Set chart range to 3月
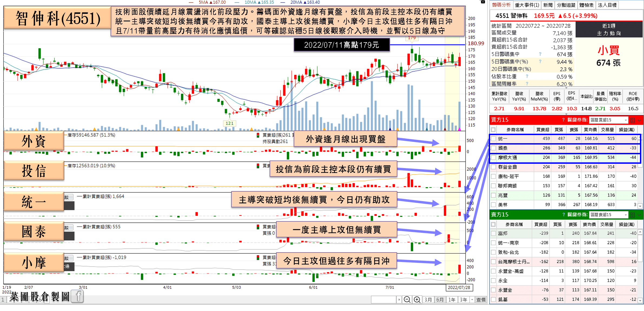 428,300
